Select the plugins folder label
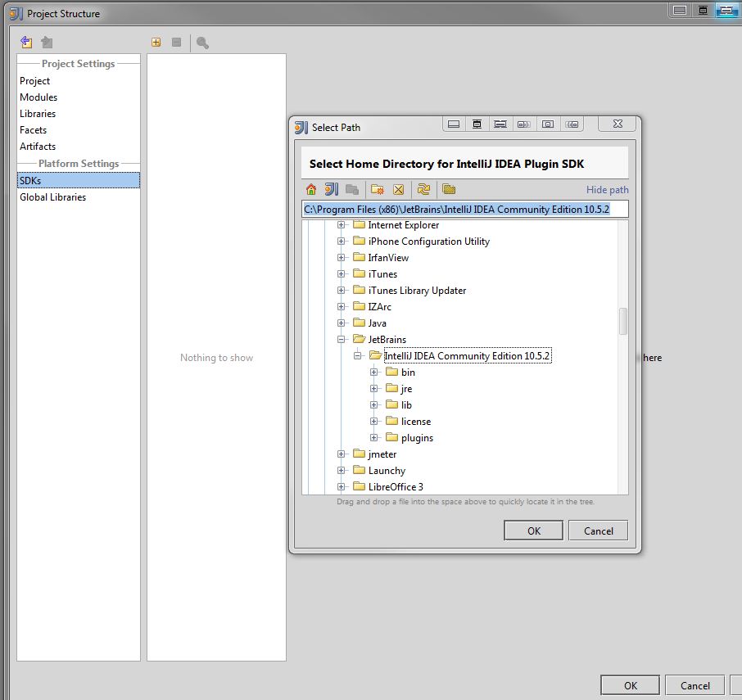The image size is (742, 700). point(417,437)
